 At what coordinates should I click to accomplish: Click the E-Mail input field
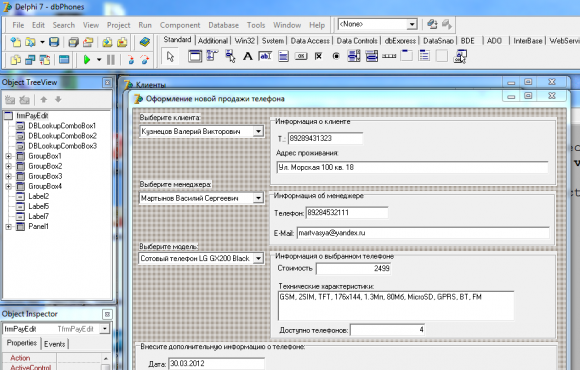point(423,233)
